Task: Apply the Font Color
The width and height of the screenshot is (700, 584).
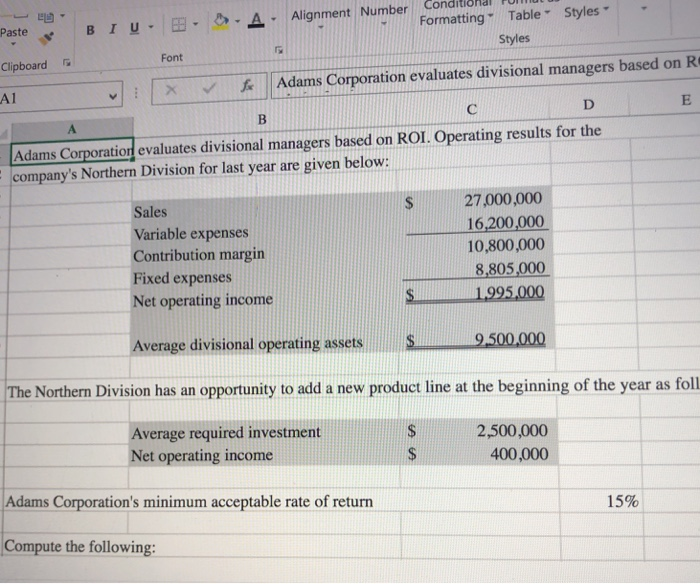Action: click(x=256, y=20)
